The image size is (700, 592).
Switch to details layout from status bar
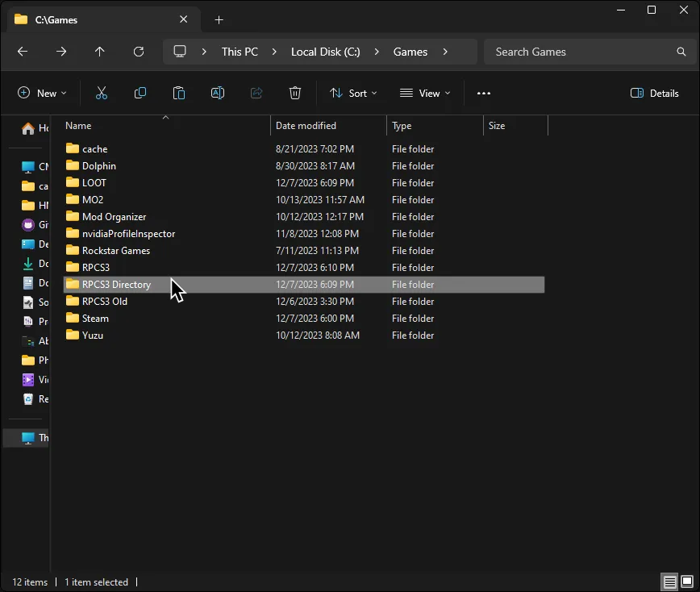click(669, 582)
